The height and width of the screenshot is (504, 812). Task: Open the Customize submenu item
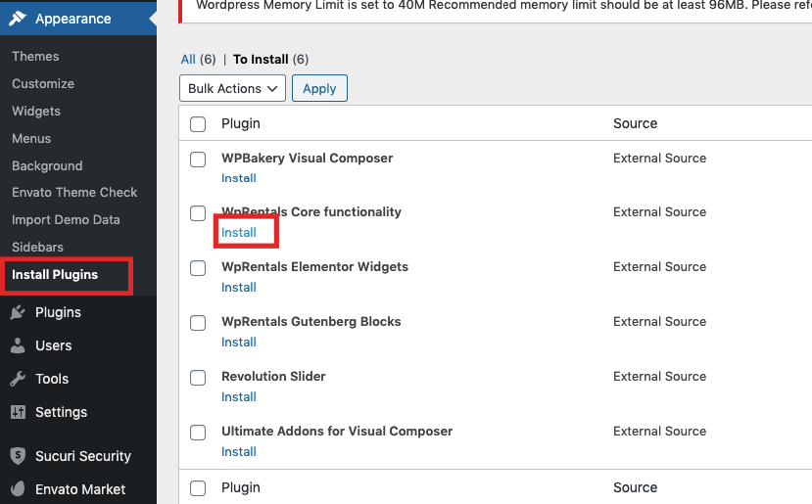coord(43,83)
